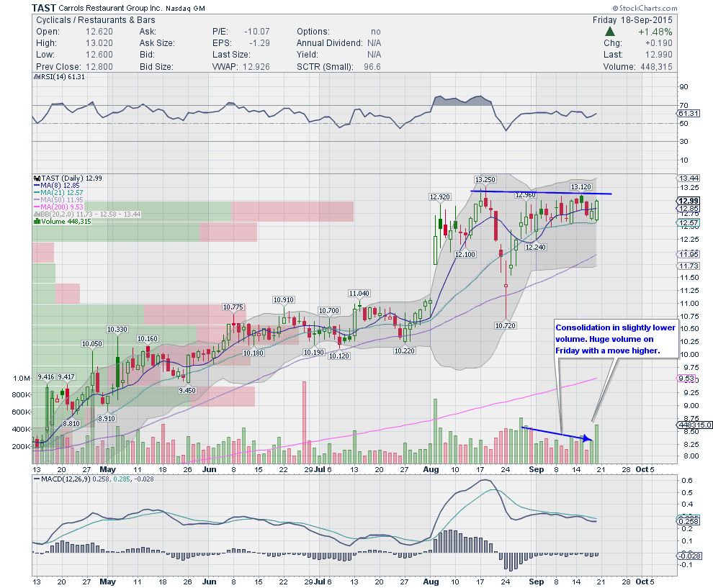Click the 9.450 price label
713x588 pixels.
[x=187, y=391]
